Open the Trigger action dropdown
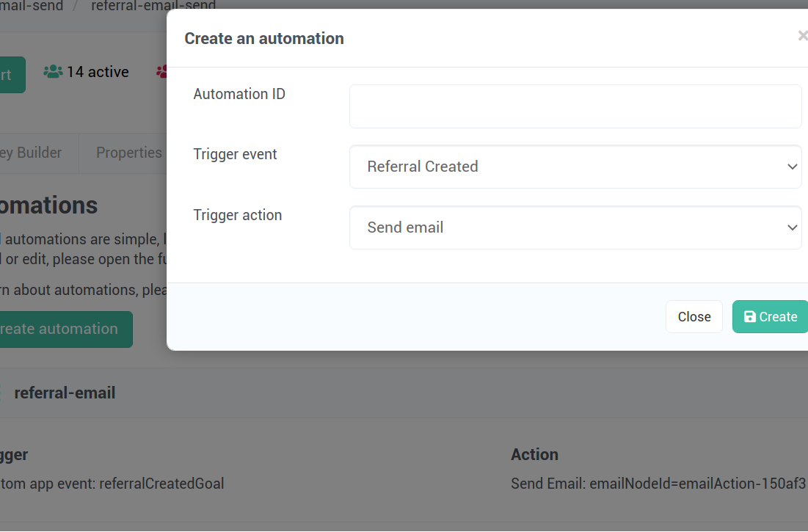This screenshot has height=532, width=808. [575, 227]
